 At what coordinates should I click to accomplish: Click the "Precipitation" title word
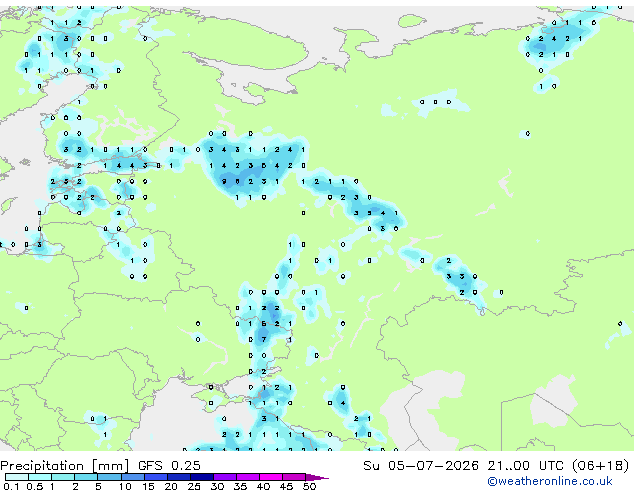pos(42,465)
